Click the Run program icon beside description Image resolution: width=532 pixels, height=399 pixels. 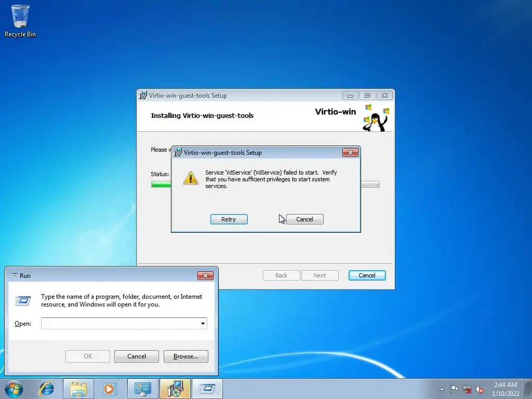tap(23, 301)
